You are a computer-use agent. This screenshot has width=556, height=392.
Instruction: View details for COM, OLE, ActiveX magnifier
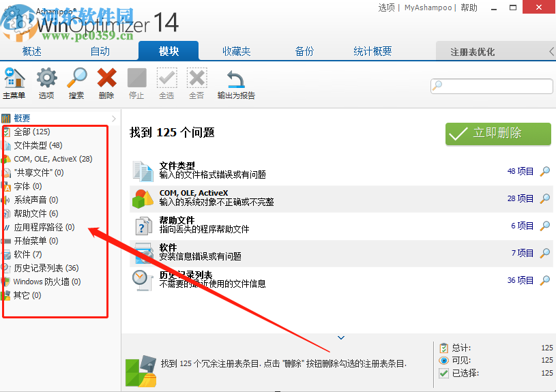click(x=545, y=199)
